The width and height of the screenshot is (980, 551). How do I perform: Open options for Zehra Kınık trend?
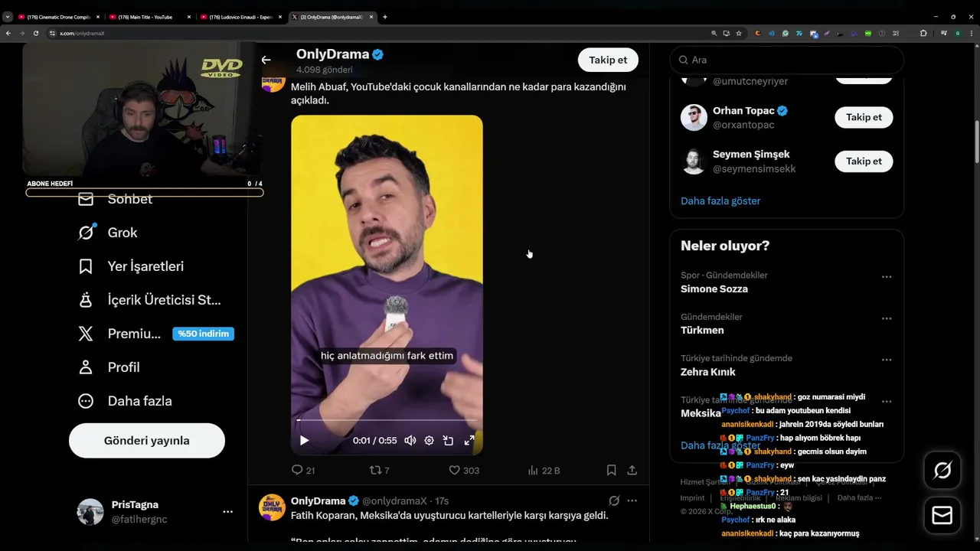point(887,360)
